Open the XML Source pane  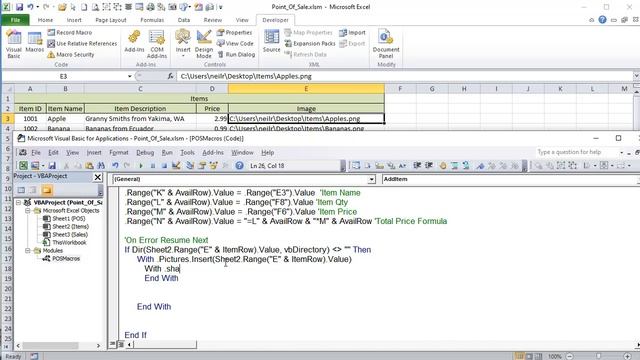(271, 42)
